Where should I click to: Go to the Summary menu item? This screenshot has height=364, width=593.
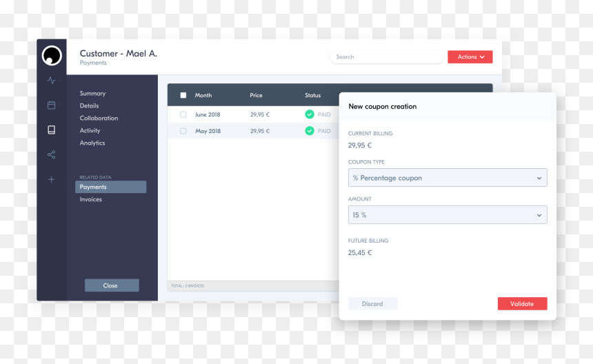coord(92,93)
